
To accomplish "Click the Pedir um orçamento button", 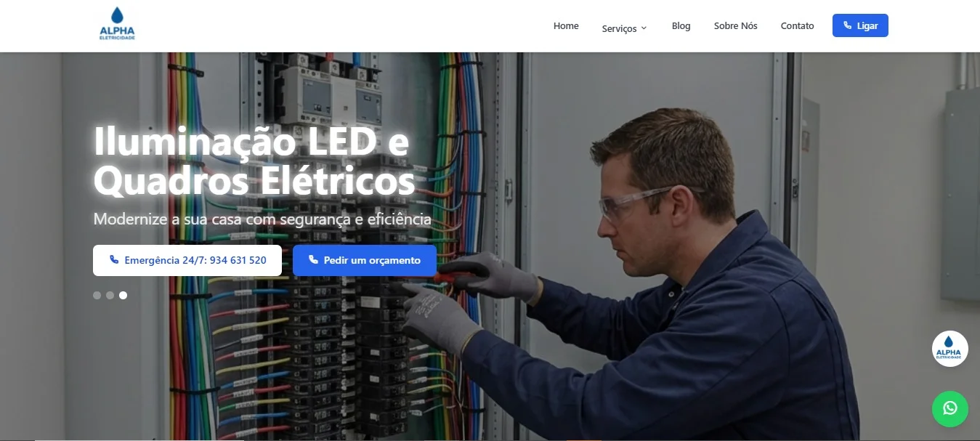I will (365, 260).
